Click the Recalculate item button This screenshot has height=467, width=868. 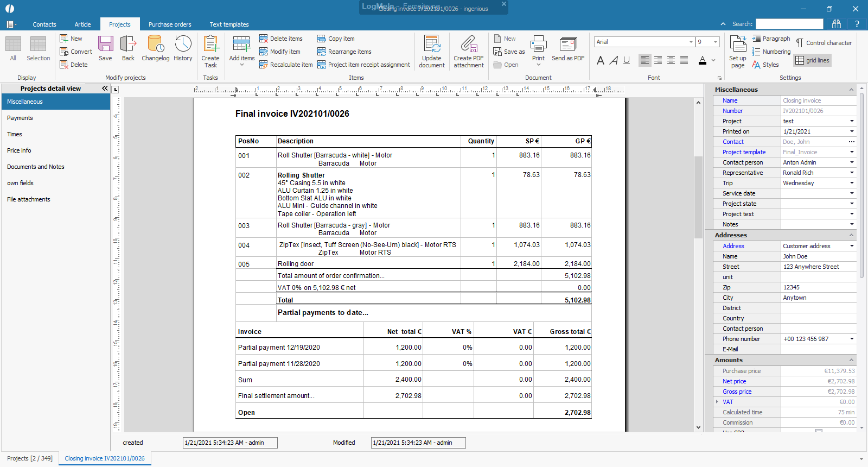(286, 65)
